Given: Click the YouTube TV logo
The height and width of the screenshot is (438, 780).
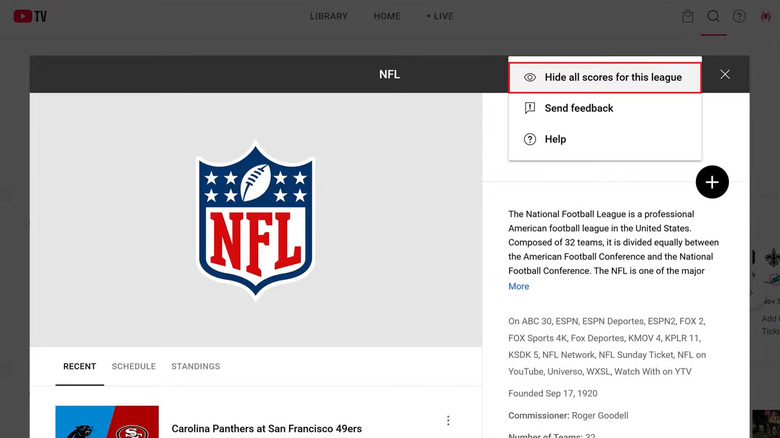Looking at the screenshot, I should 30,16.
